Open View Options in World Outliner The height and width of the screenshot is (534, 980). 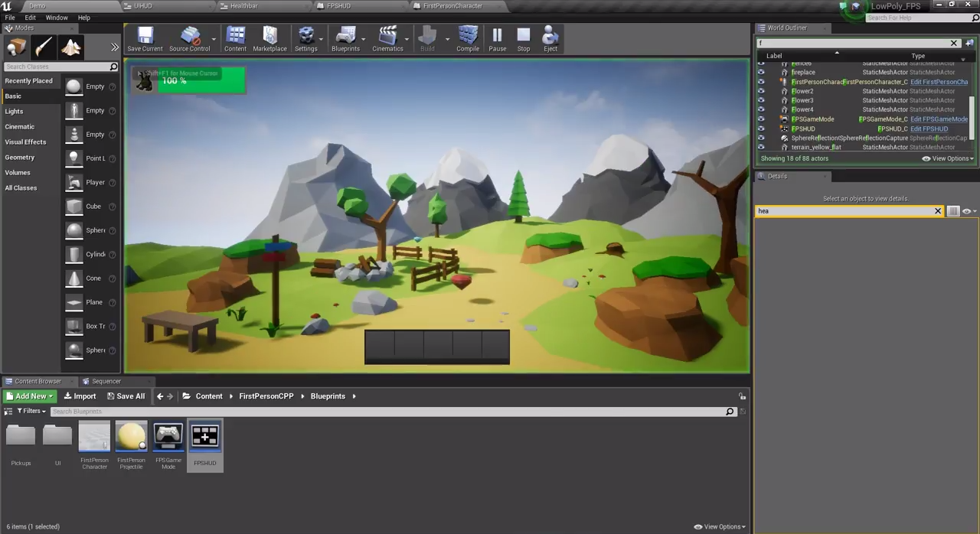tap(949, 158)
